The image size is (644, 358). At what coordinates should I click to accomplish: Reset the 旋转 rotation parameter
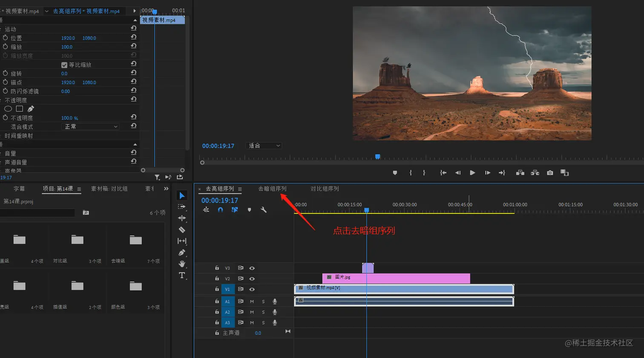pos(134,73)
